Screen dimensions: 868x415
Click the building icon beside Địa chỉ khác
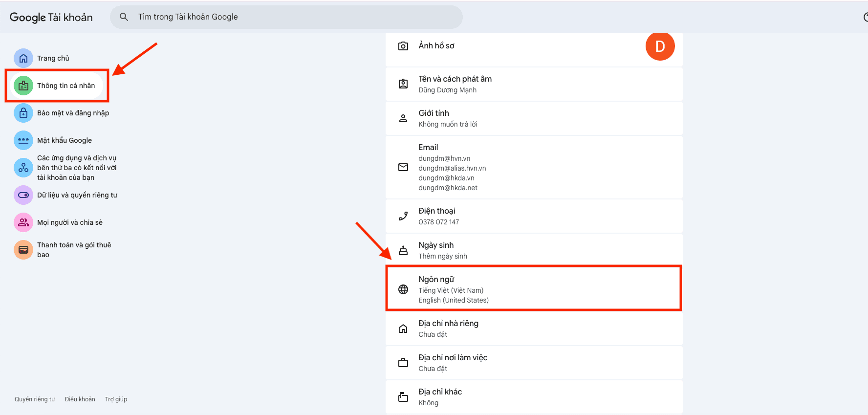[x=403, y=397]
